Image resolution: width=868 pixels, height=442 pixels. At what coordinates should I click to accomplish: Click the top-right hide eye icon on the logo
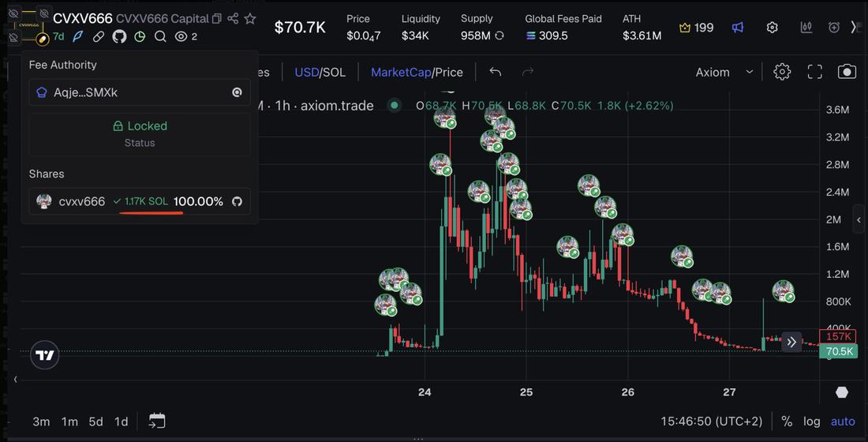coord(44,13)
